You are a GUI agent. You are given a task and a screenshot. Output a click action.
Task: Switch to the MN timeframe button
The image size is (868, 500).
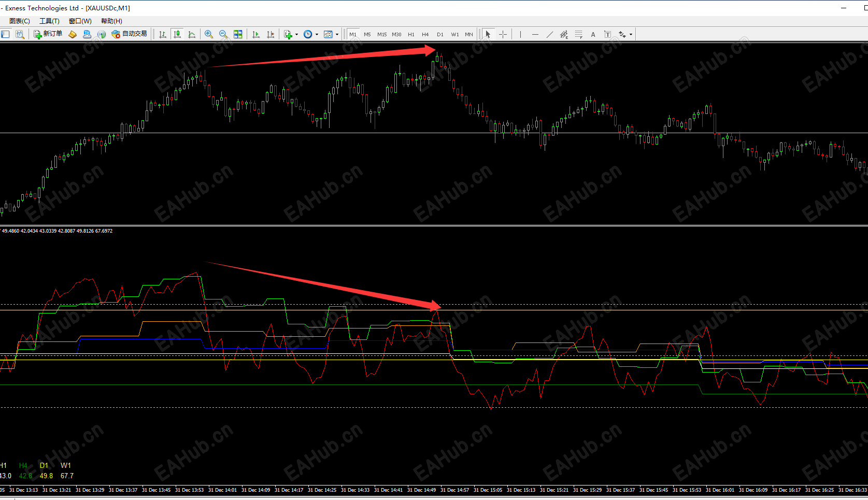[x=469, y=34]
